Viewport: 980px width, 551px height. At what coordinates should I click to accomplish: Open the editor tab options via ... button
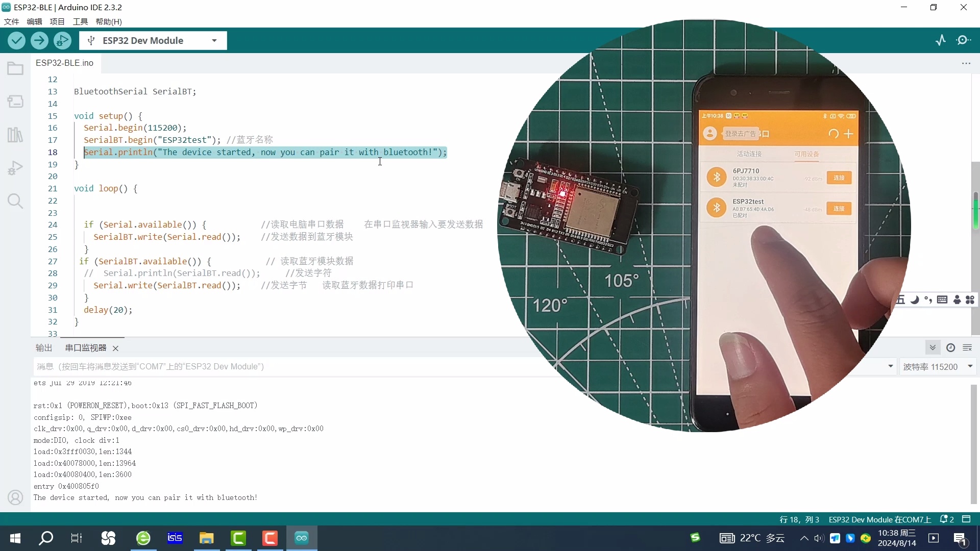tap(966, 63)
